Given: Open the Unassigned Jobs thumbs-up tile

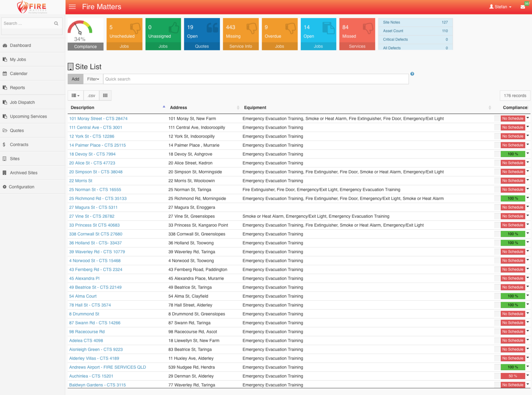Looking at the screenshot, I should pos(163,34).
